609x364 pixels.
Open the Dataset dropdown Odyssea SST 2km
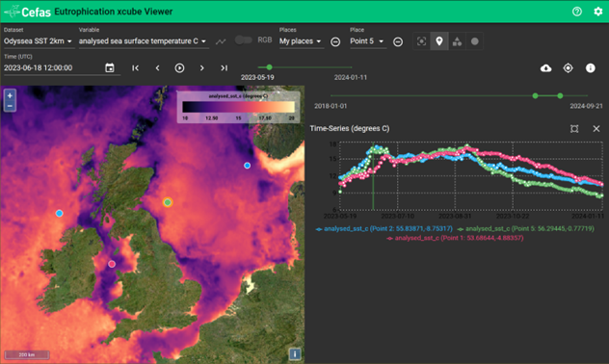[39, 41]
